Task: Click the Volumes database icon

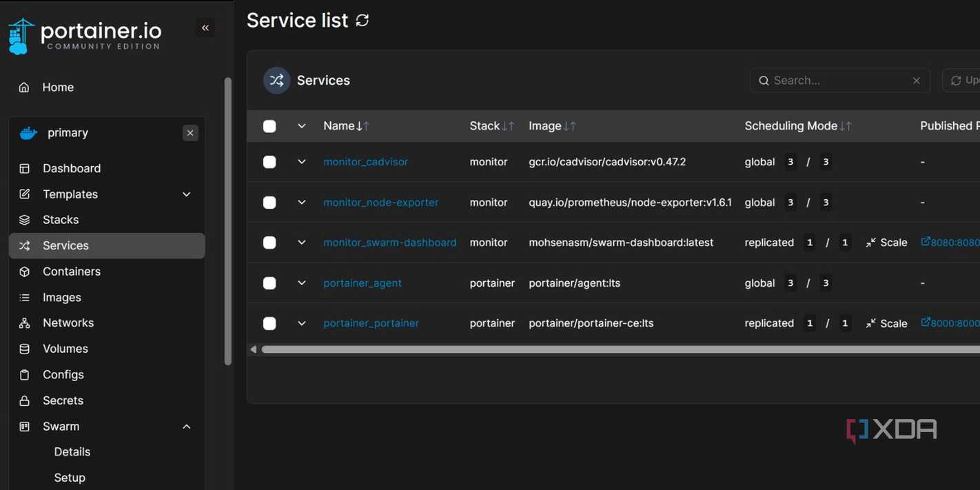Action: pyautogui.click(x=25, y=349)
